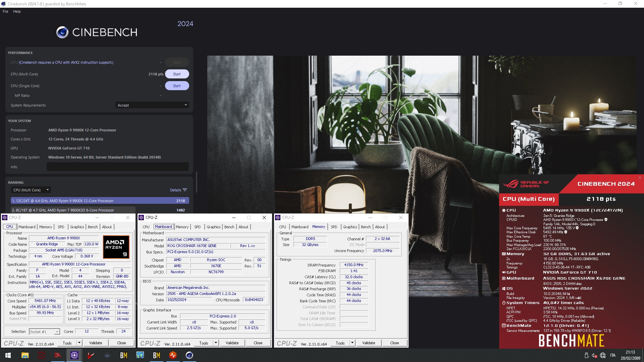
Task: Click the CPU Microcode value 0xB404023
Action: pos(254,300)
